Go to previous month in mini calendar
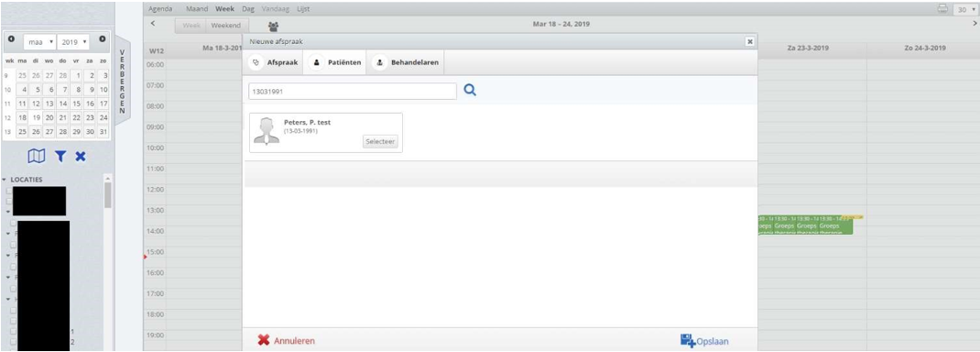 (11, 38)
